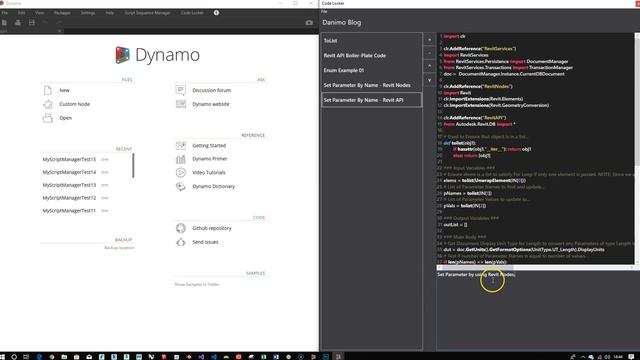
Task: Click the Windows Start button
Action: 2,357
